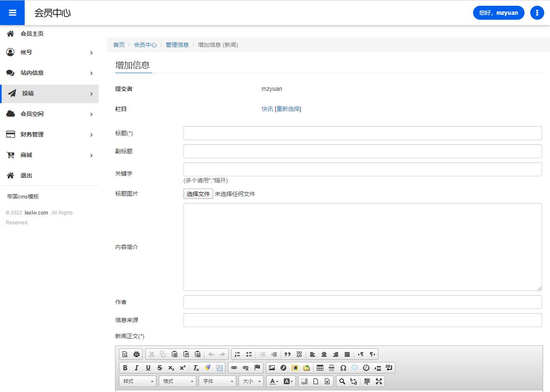
Task: Click the insert image icon
Action: click(x=272, y=368)
